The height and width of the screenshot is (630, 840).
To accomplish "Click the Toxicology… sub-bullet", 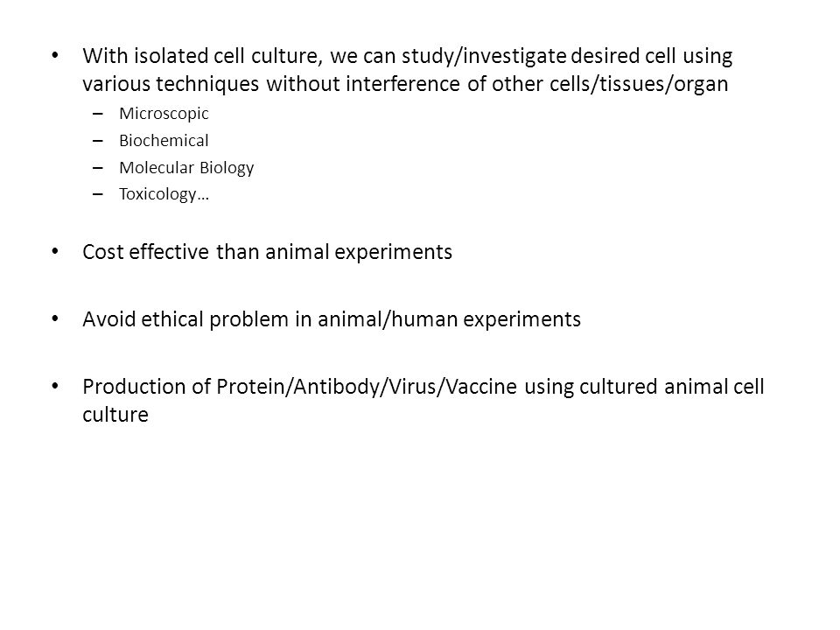I will 164,194.
